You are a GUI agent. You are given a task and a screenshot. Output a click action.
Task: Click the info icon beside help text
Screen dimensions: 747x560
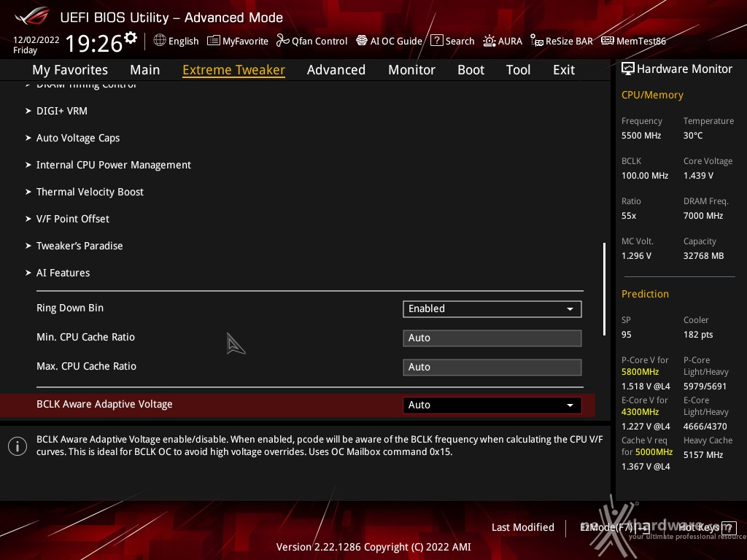point(18,446)
